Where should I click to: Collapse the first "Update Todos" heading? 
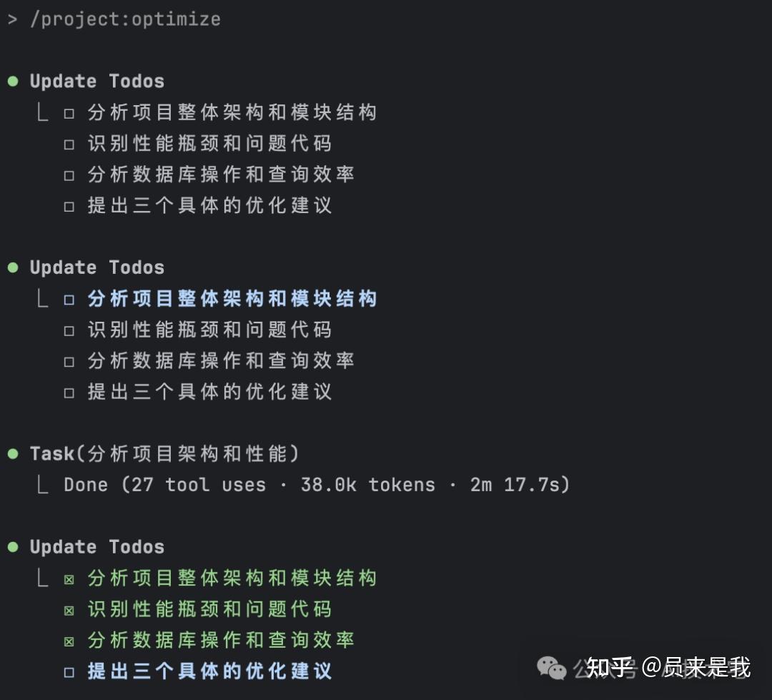(96, 82)
